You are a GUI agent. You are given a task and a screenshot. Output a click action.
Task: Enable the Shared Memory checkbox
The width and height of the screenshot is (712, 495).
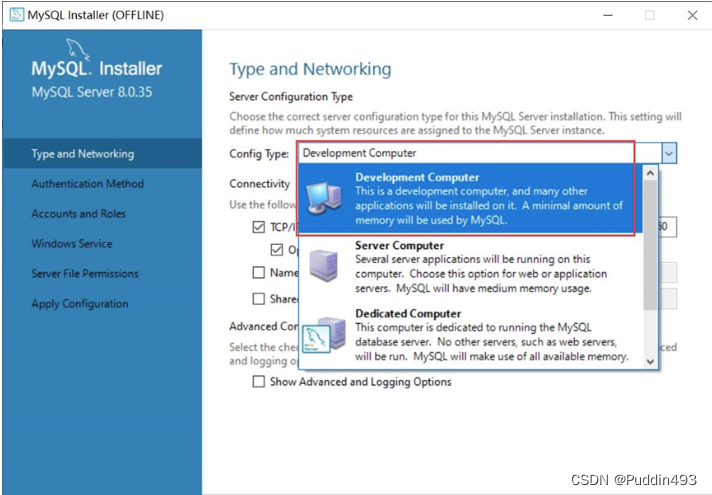[x=258, y=298]
